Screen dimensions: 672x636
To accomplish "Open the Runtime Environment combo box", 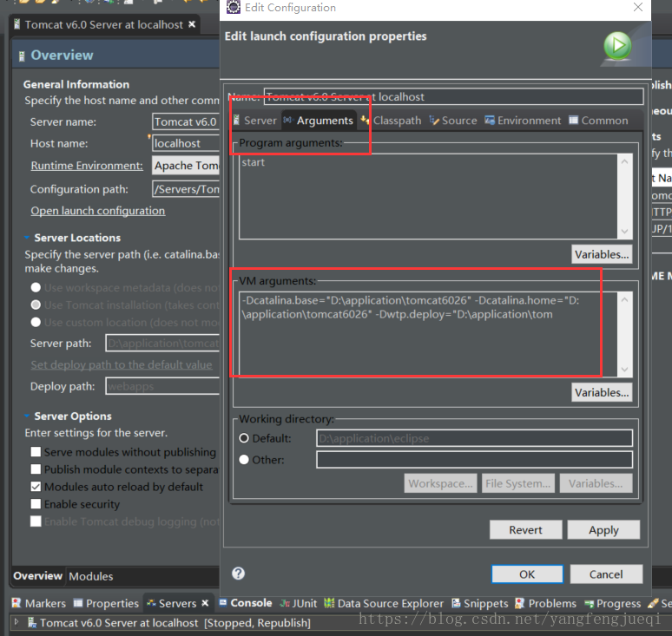I will point(186,166).
